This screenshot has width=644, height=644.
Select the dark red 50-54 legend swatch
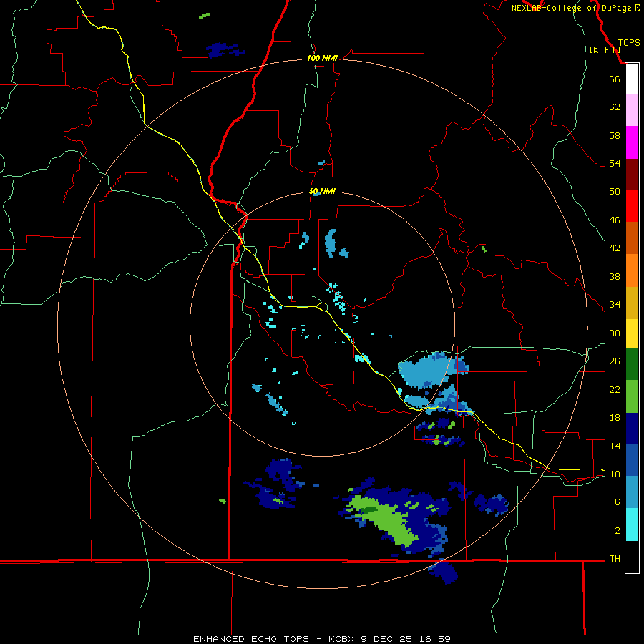point(632,175)
